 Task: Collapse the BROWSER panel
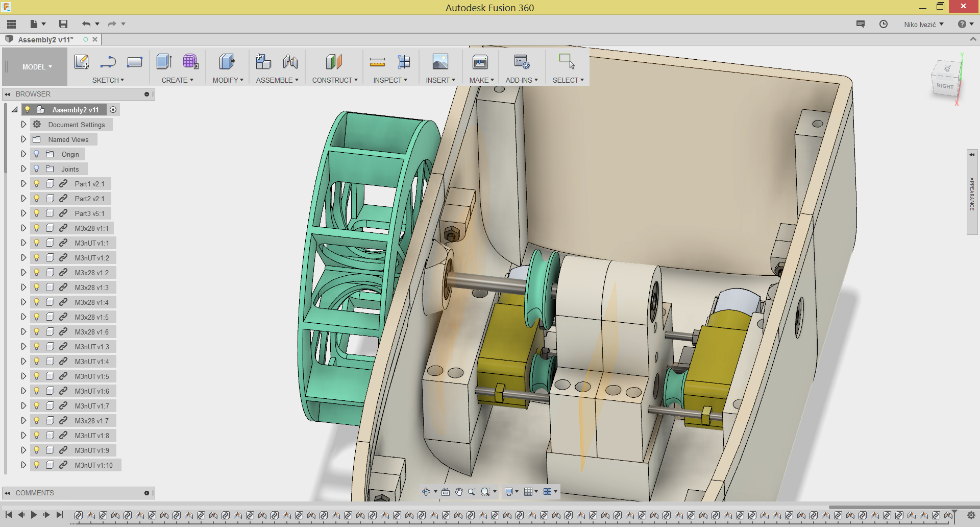[8, 94]
